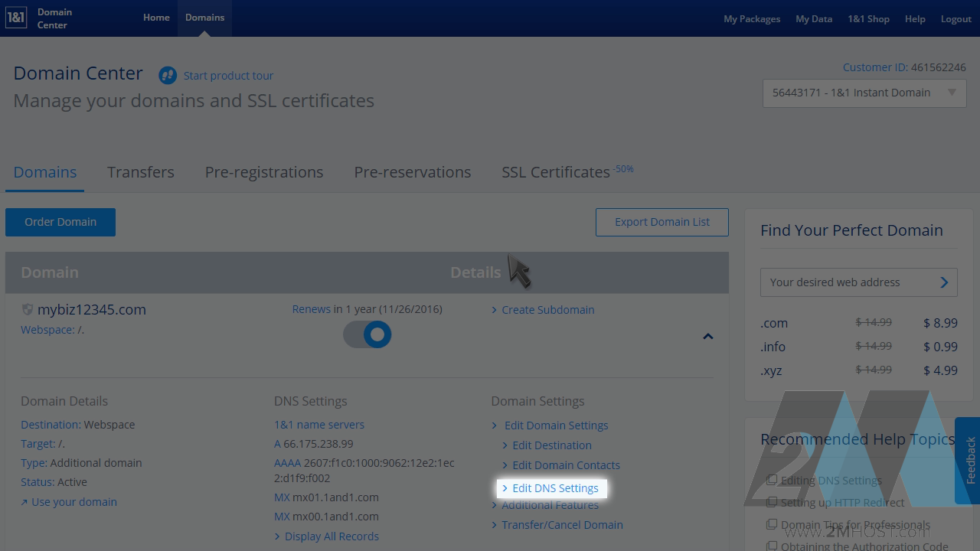The image size is (980, 551).
Task: Switch to the Pre-registrations tab
Action: coord(264,172)
